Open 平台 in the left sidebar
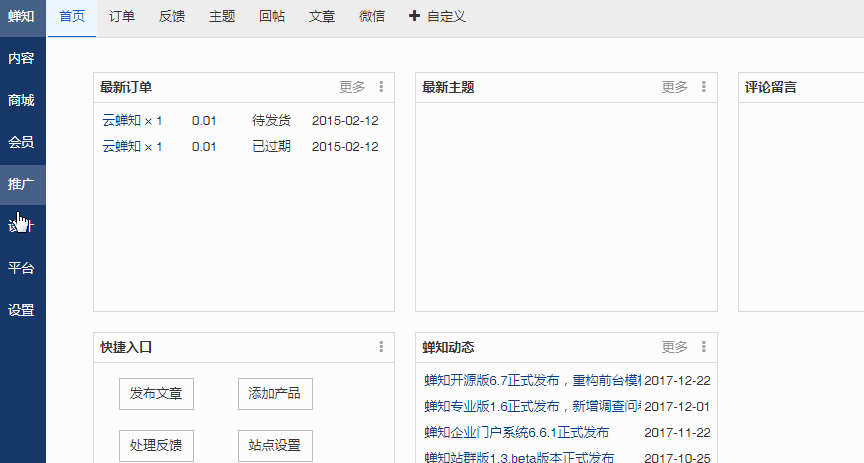 (21, 268)
